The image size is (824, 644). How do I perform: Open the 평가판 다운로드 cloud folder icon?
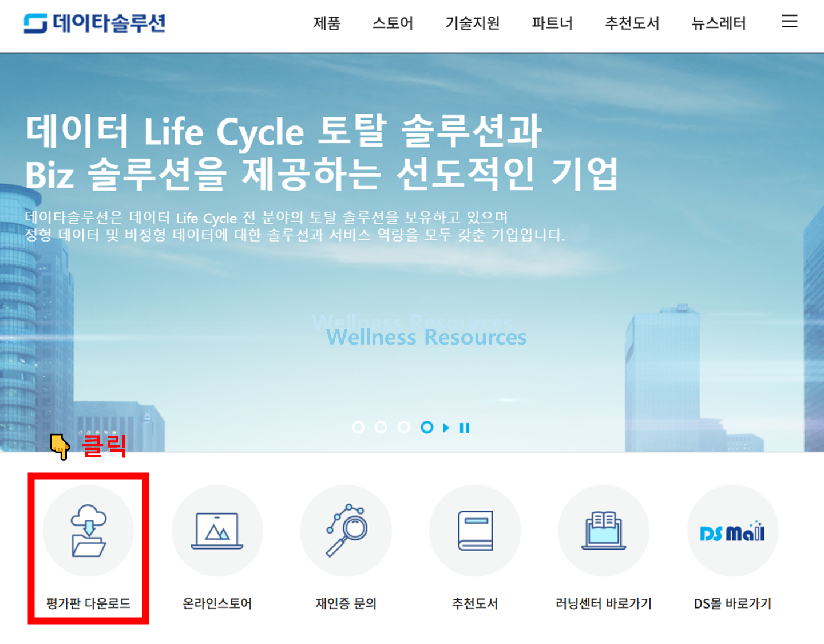coord(89,531)
